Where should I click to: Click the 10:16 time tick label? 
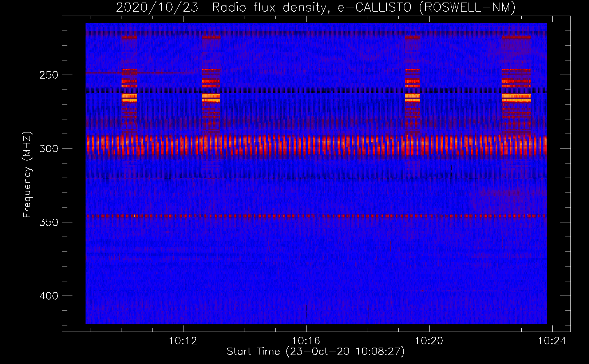tap(306, 341)
